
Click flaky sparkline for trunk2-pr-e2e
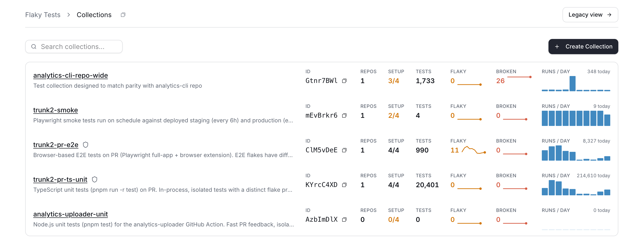tap(474, 150)
